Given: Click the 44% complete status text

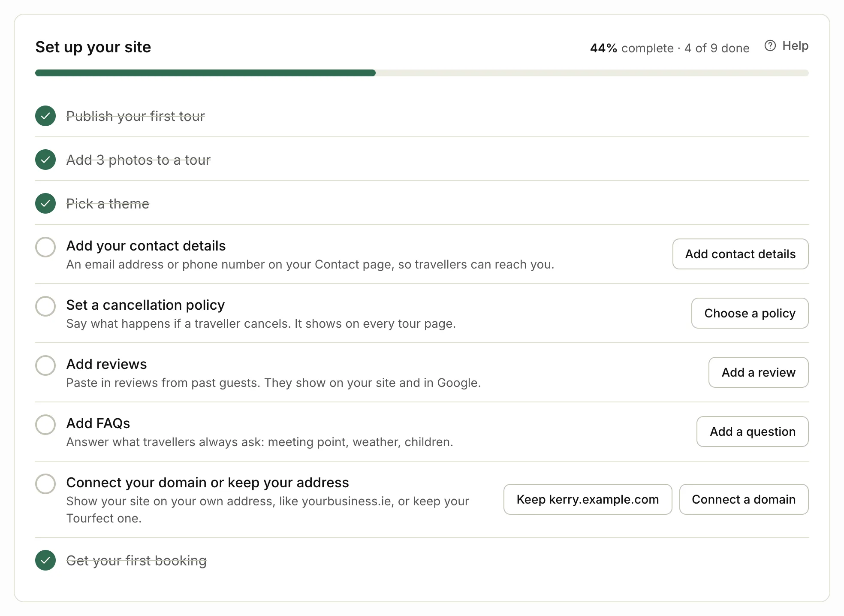Looking at the screenshot, I should click(669, 48).
